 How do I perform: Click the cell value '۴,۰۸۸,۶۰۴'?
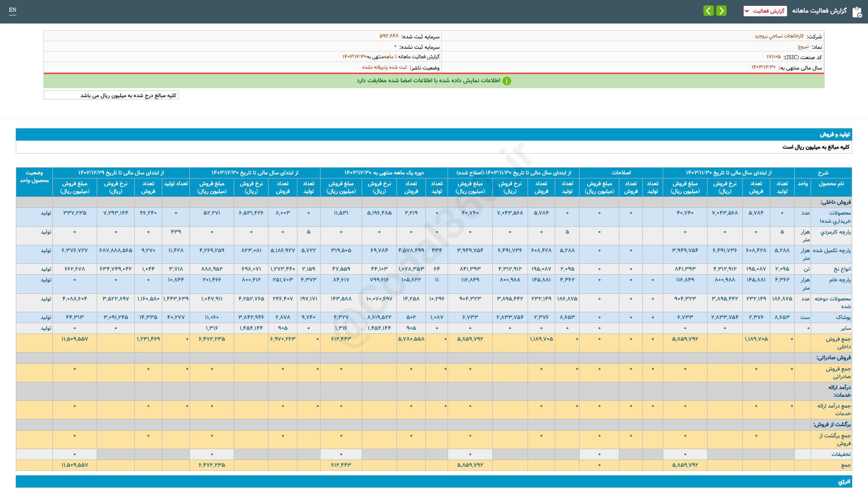[75, 299]
